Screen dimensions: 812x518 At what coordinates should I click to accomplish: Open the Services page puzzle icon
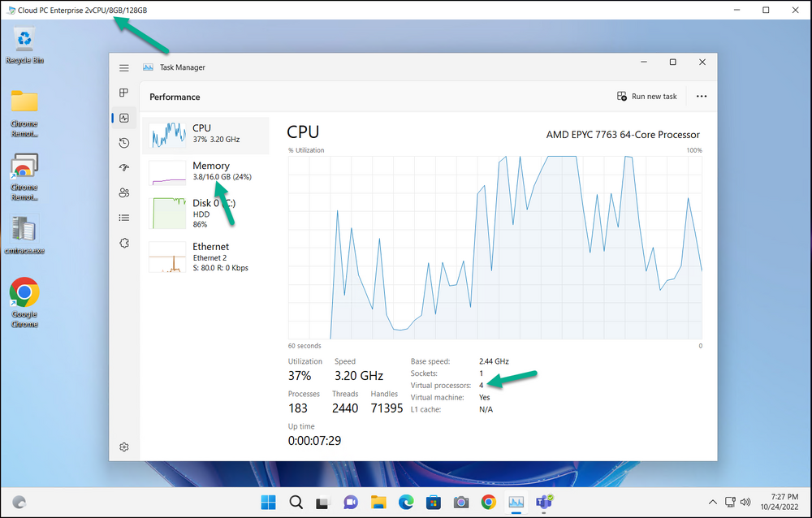(123, 243)
